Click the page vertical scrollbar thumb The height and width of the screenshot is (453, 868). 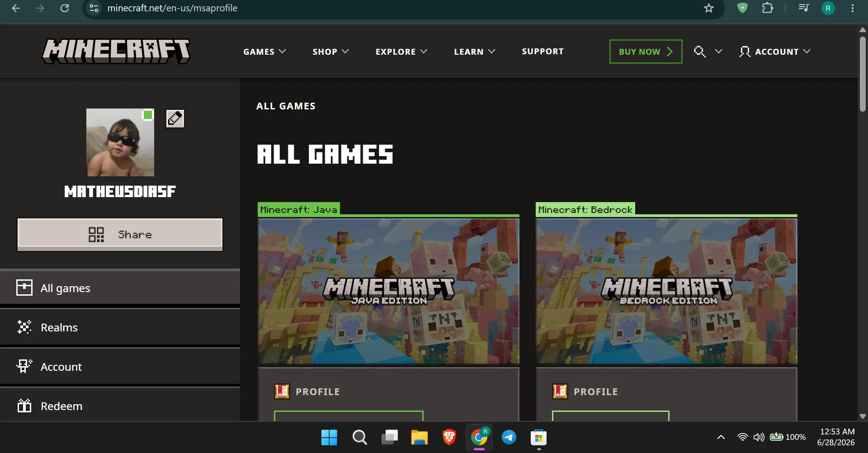click(x=863, y=74)
